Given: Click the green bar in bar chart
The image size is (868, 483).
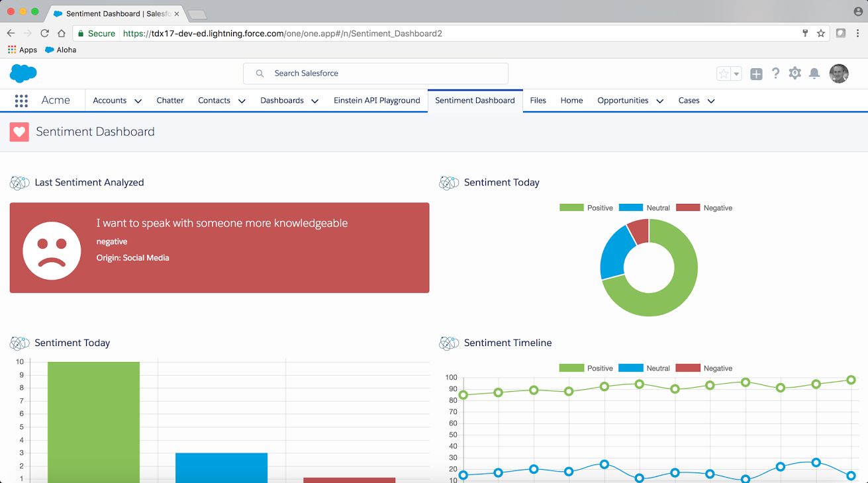Looking at the screenshot, I should 93,422.
